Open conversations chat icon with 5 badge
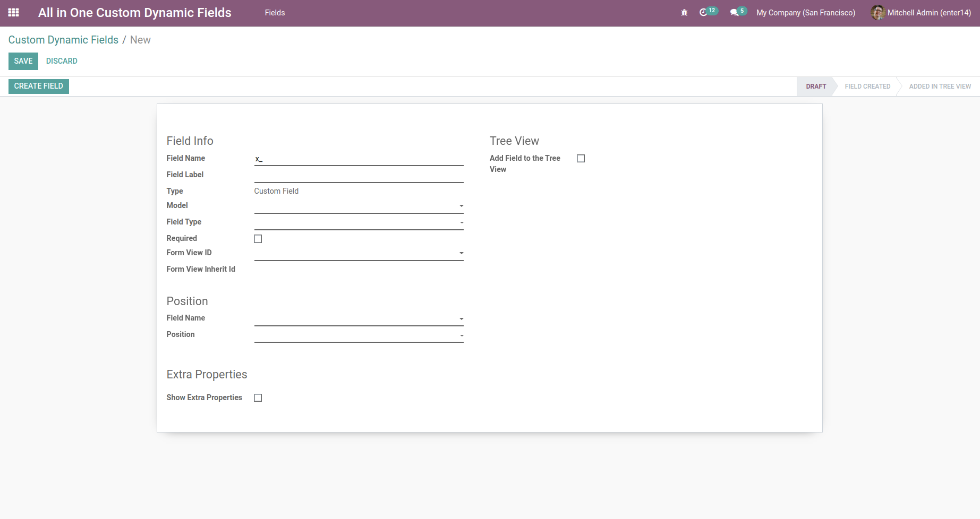 [x=738, y=12]
